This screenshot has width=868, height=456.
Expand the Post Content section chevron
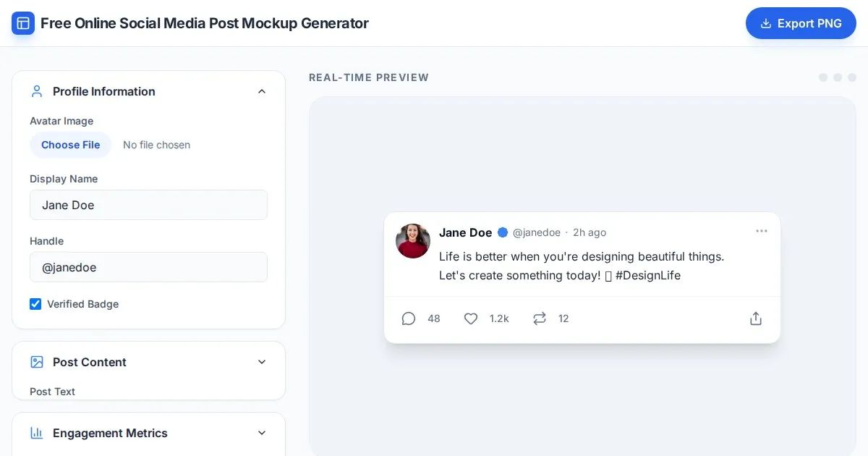click(262, 362)
